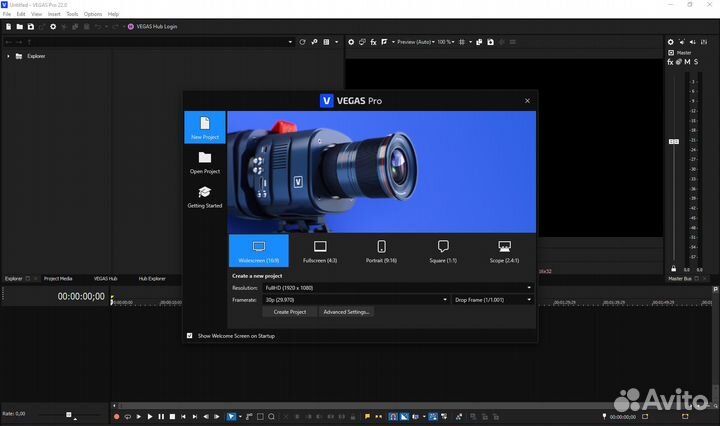720x426 pixels.
Task: Click the VEGAS Hub Login button
Action: point(152,27)
